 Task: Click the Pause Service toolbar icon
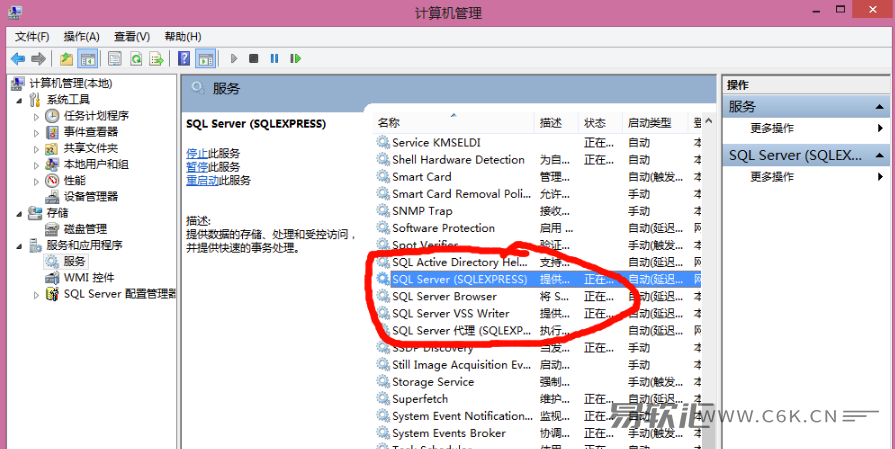(x=275, y=58)
